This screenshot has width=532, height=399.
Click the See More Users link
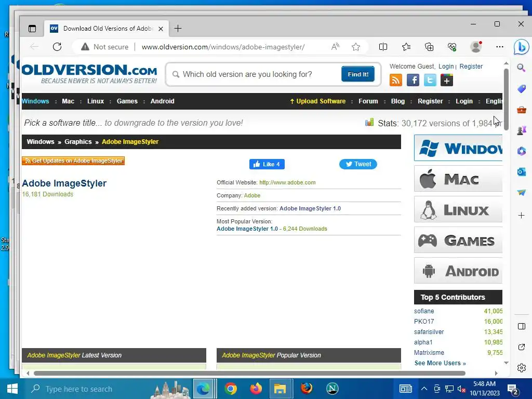(x=440, y=363)
